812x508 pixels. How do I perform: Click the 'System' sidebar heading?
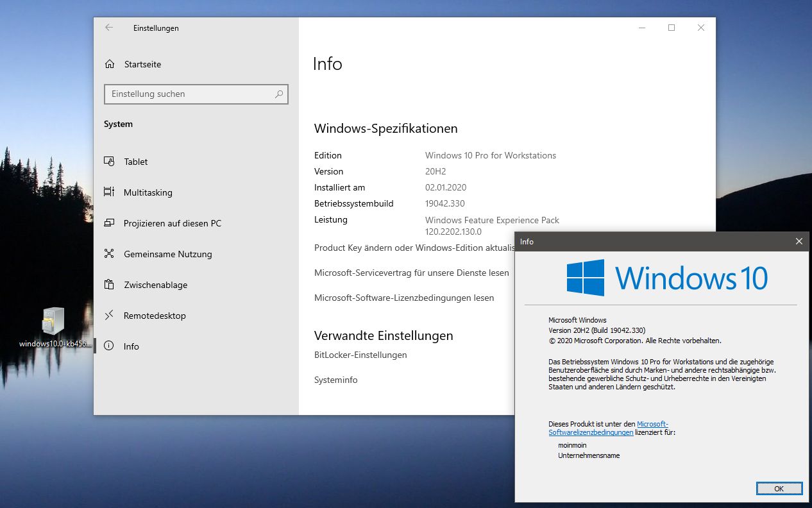(x=118, y=124)
